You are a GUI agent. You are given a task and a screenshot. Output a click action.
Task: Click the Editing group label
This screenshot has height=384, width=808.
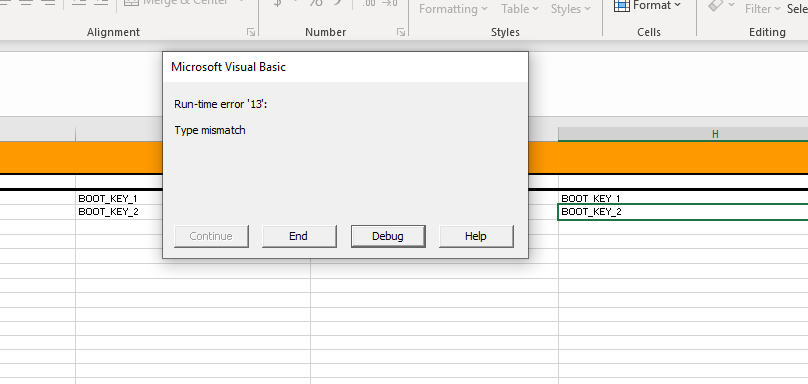tap(767, 32)
